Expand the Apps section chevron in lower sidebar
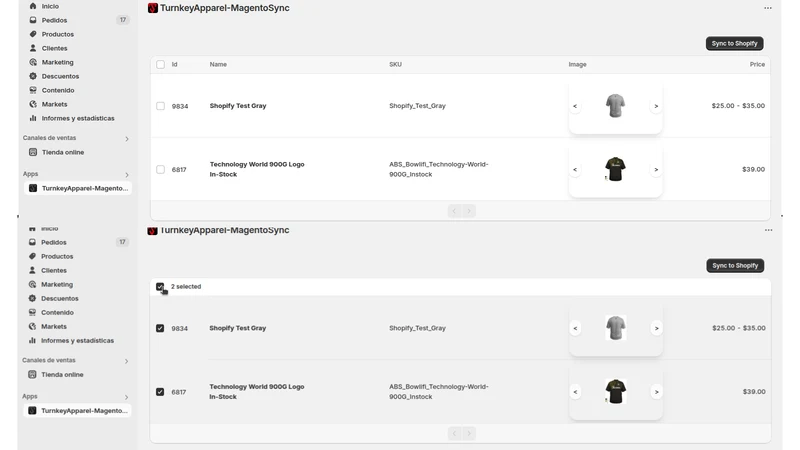Screen dimensions: 800x450 (x=127, y=397)
